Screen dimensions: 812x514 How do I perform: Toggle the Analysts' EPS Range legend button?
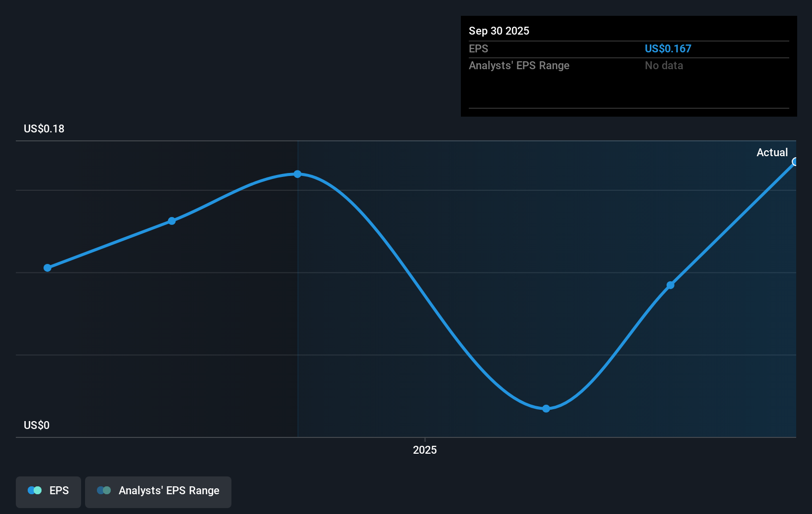tap(158, 492)
